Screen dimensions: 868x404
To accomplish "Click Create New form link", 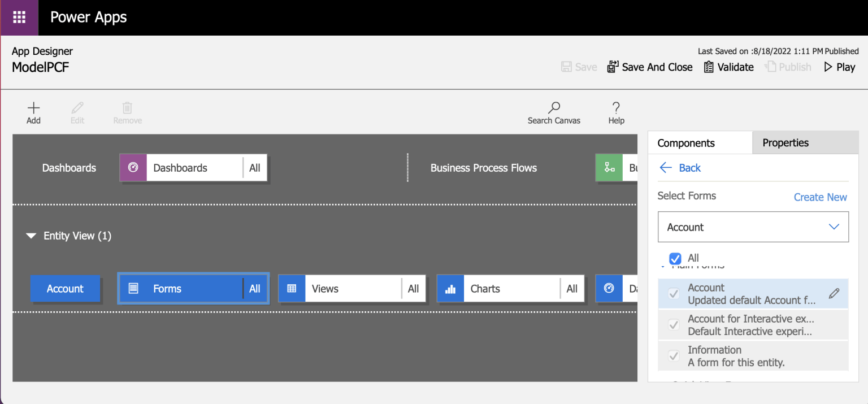I will 821,197.
